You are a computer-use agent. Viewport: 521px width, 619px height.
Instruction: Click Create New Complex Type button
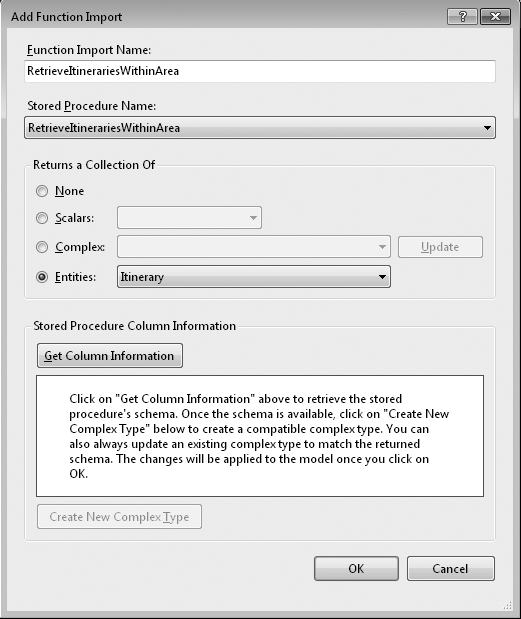point(119,517)
